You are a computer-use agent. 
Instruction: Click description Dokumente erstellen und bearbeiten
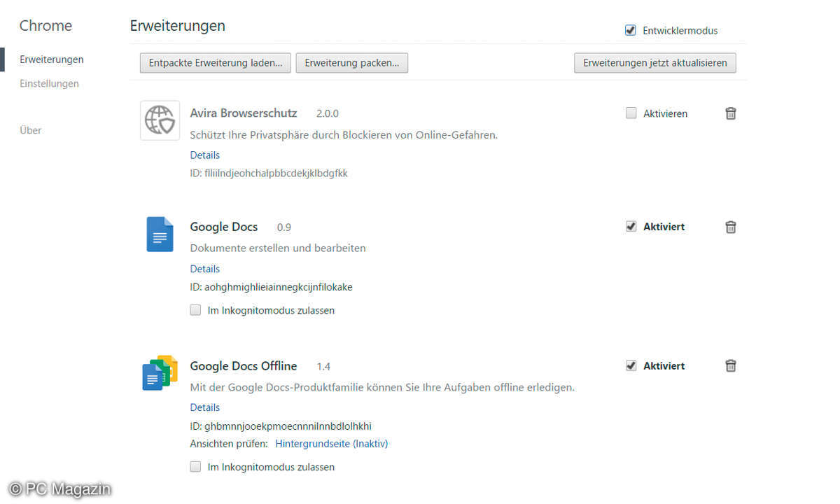click(x=278, y=248)
